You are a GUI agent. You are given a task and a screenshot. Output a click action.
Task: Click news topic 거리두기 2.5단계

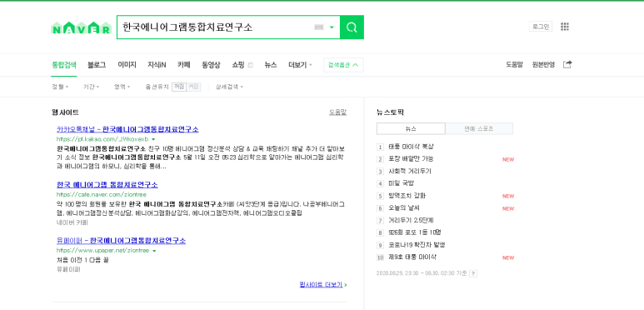pyautogui.click(x=411, y=221)
